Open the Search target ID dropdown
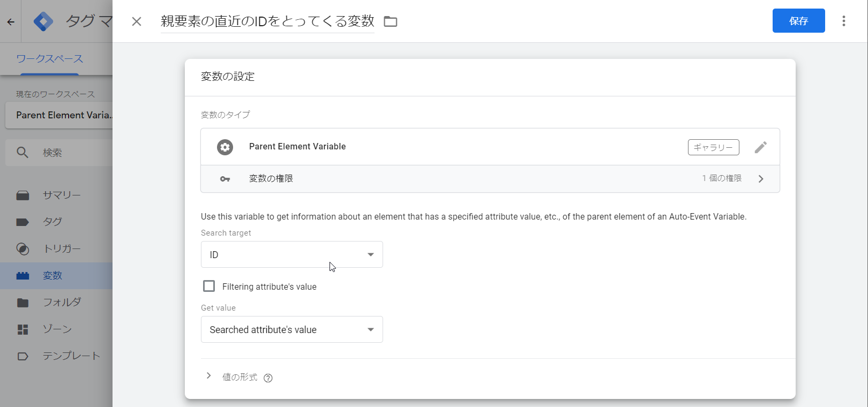Screen dimensions: 868x407 click(x=292, y=254)
